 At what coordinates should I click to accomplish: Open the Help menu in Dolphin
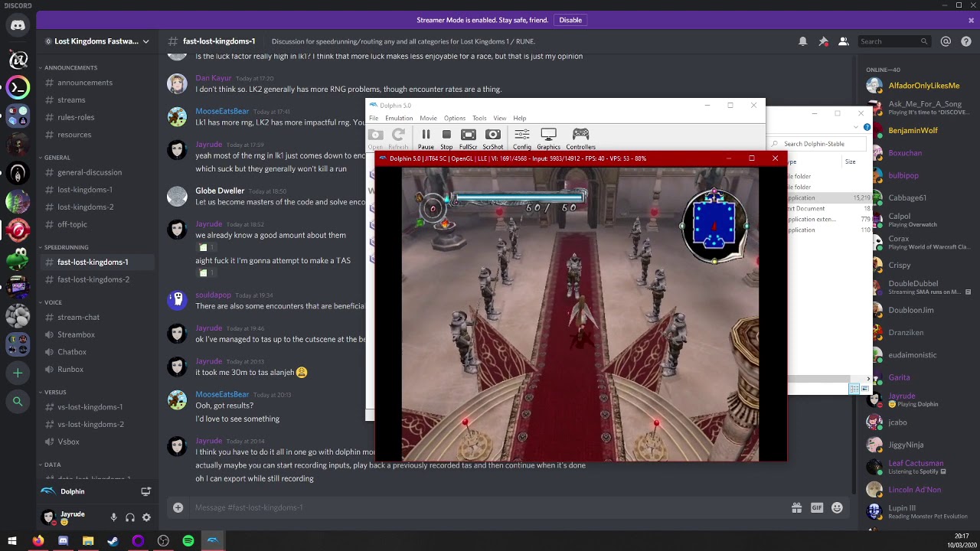click(520, 118)
